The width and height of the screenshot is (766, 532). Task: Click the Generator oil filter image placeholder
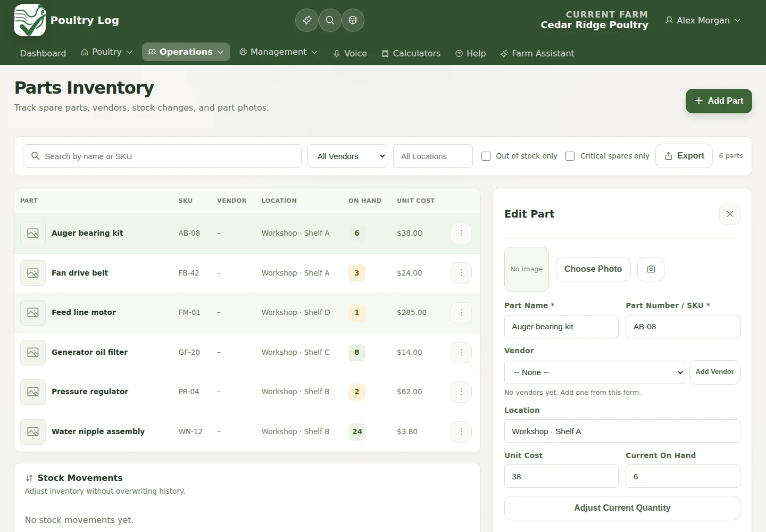[x=33, y=352]
